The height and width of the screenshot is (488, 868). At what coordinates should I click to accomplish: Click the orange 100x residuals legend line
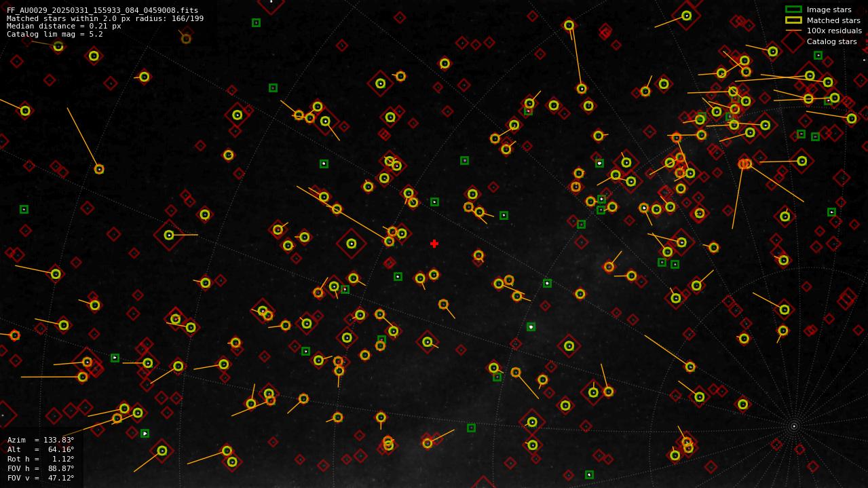(x=793, y=31)
